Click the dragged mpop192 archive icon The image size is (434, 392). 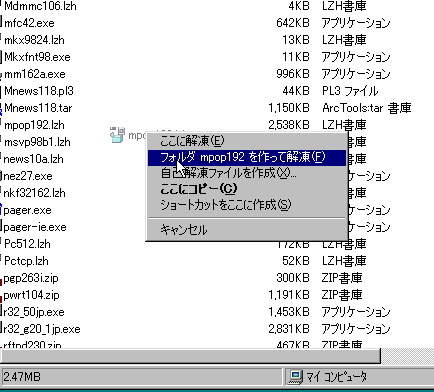[117, 135]
